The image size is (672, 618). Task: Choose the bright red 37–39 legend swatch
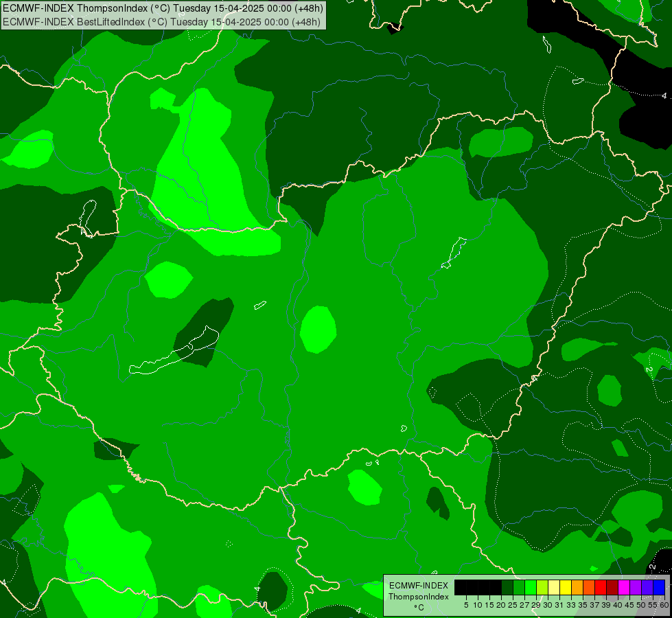pyautogui.click(x=601, y=587)
